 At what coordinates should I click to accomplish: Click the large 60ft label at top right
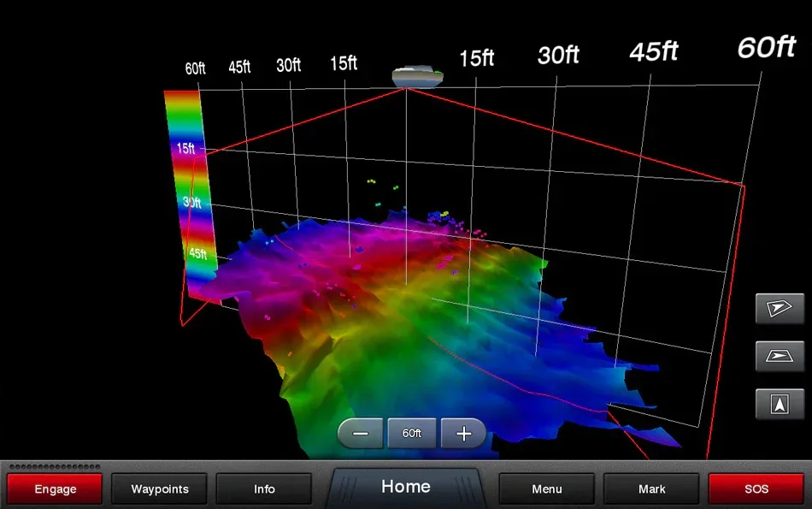[x=767, y=47]
